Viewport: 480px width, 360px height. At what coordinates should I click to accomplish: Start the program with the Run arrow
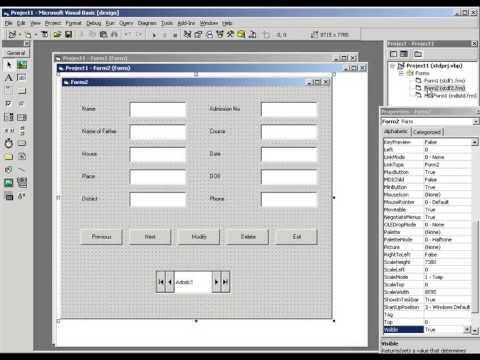coord(154,35)
